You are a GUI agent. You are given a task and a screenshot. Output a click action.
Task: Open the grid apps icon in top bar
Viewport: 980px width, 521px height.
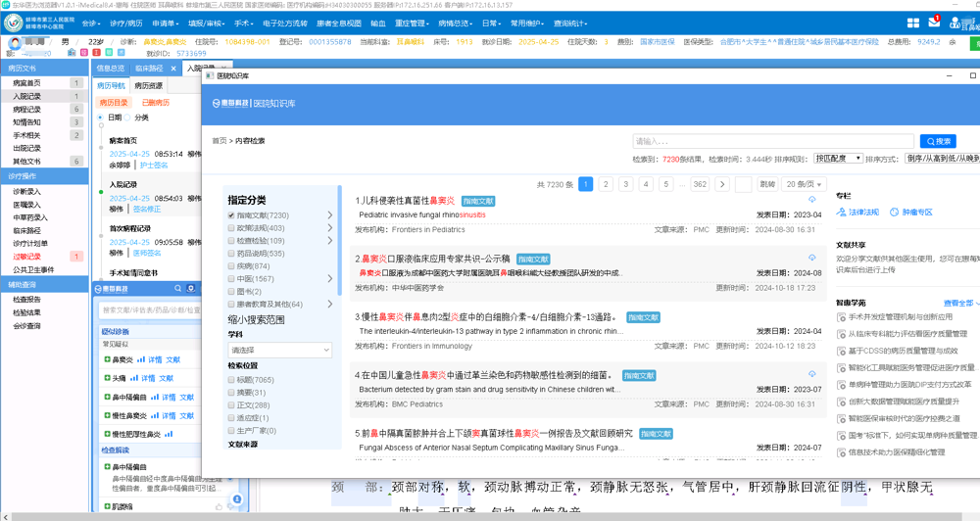[913, 24]
